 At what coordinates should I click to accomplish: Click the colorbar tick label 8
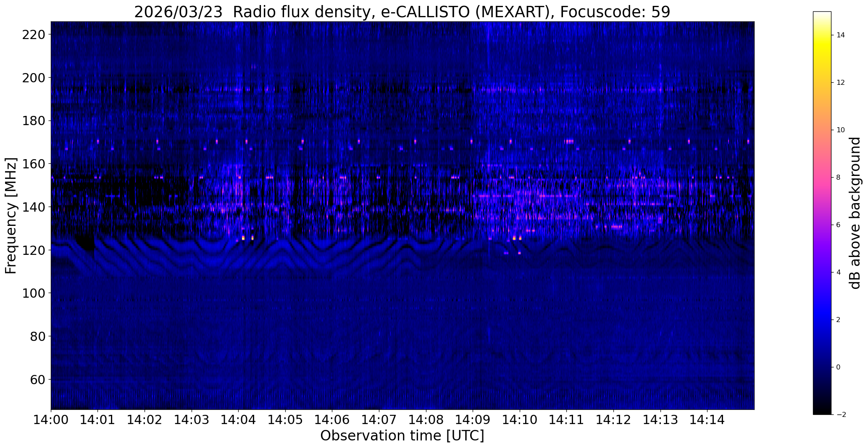pyautogui.click(x=838, y=178)
